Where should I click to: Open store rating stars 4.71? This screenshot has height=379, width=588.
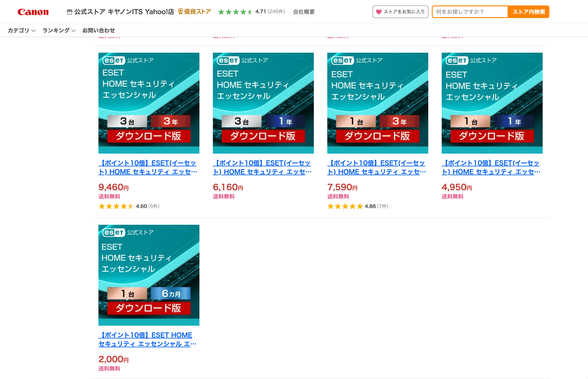(236, 12)
